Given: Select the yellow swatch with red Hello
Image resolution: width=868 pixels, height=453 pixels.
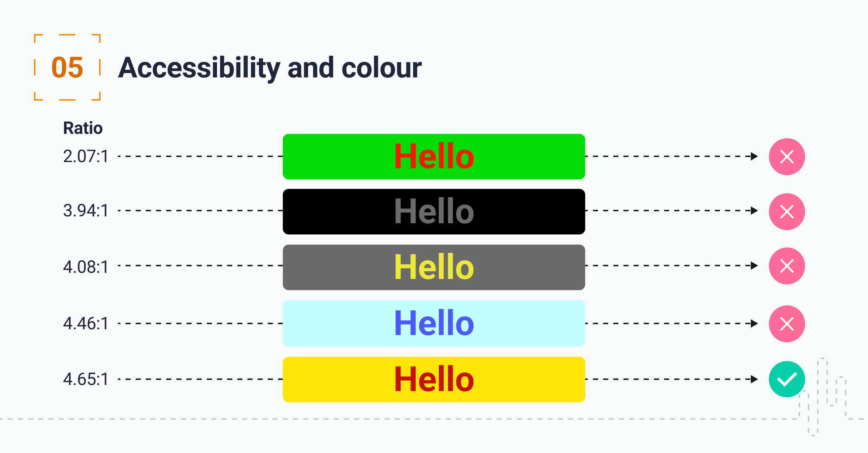Looking at the screenshot, I should 434,380.
